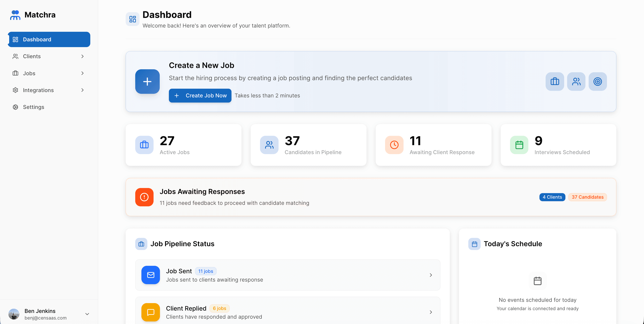Open Ben Jenkins account dropdown
This screenshot has height=324, width=644.
click(x=87, y=314)
